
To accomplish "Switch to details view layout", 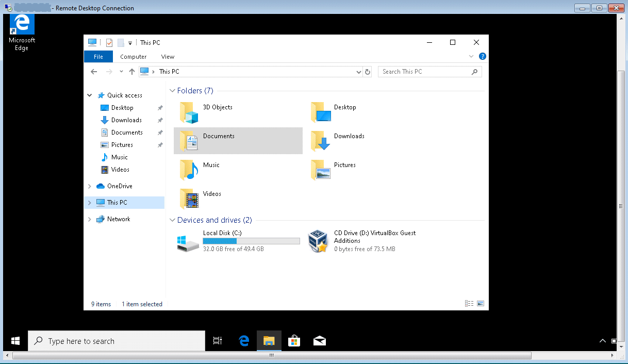I will point(469,304).
